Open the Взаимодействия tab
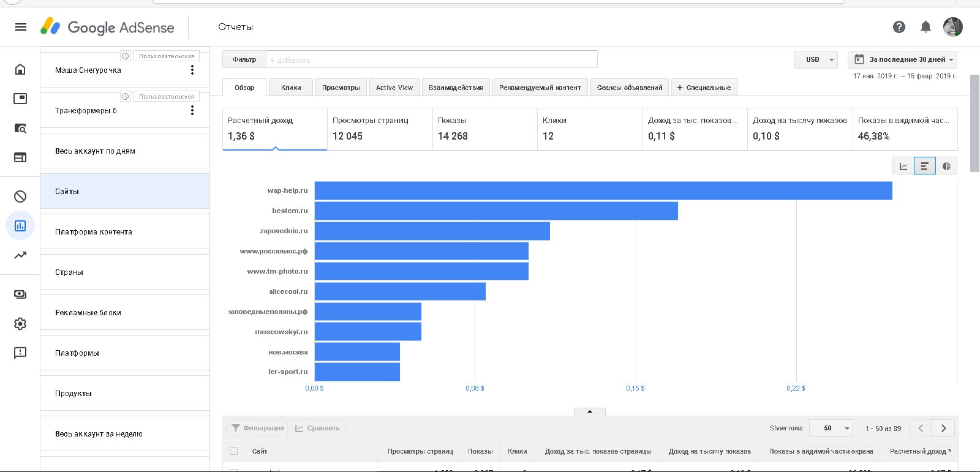Screen dimensions: 980x472 click(x=456, y=88)
